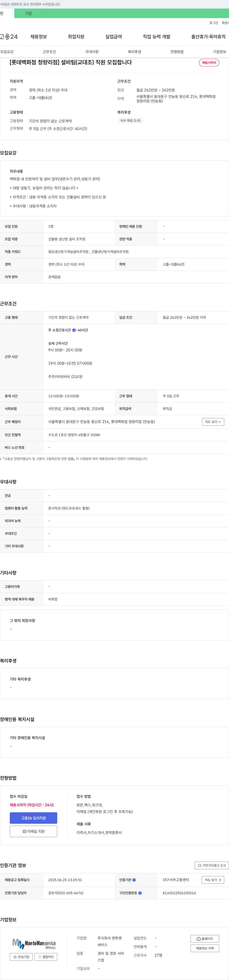Jump to the 우대사항 section tab
Image resolution: width=229 pixels, height=980 pixels.
[x=92, y=52]
